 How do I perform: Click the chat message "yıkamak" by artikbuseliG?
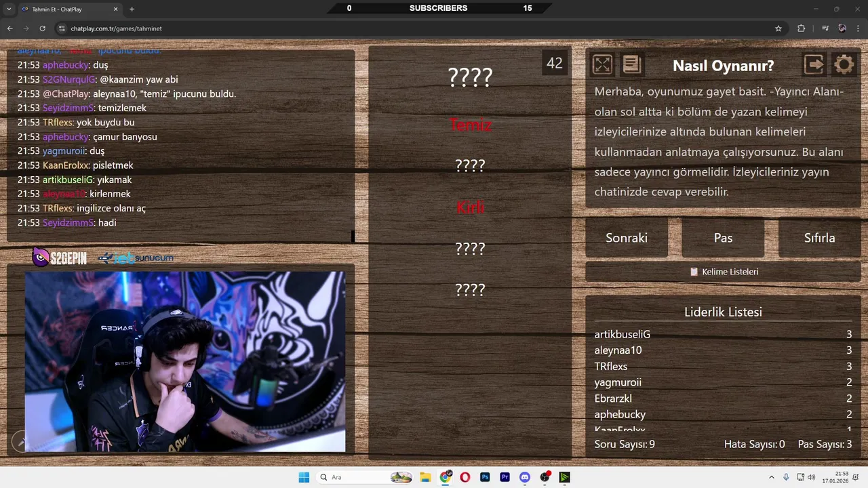pyautogui.click(x=114, y=180)
